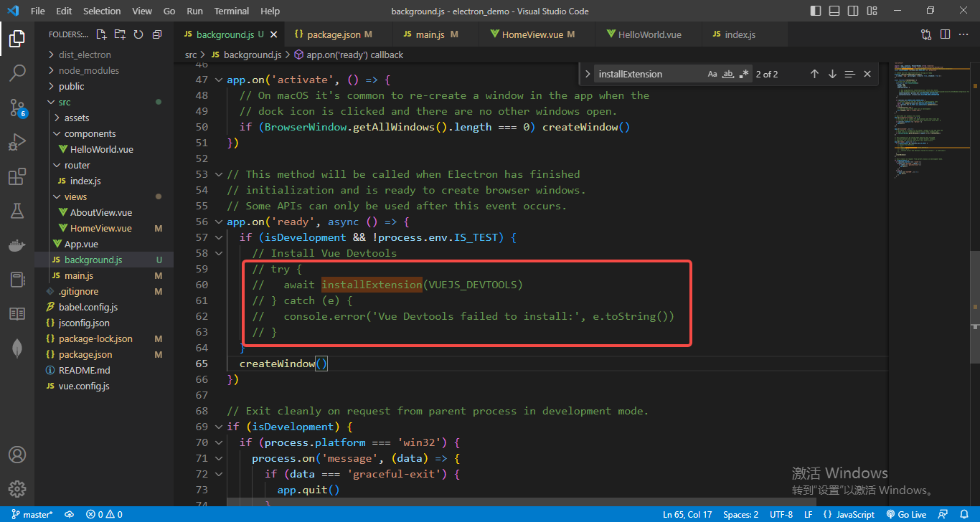Open the Docker whale icon view
This screenshot has height=522, width=980.
click(17, 245)
